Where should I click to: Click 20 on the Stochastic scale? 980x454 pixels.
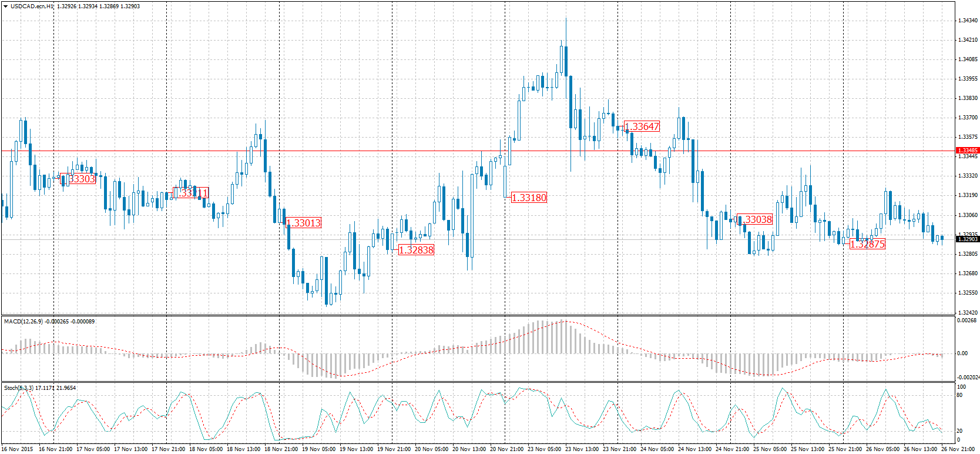click(959, 431)
